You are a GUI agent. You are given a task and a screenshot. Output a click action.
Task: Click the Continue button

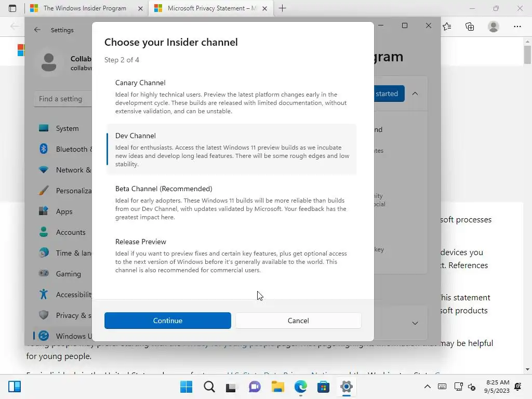coord(168,321)
